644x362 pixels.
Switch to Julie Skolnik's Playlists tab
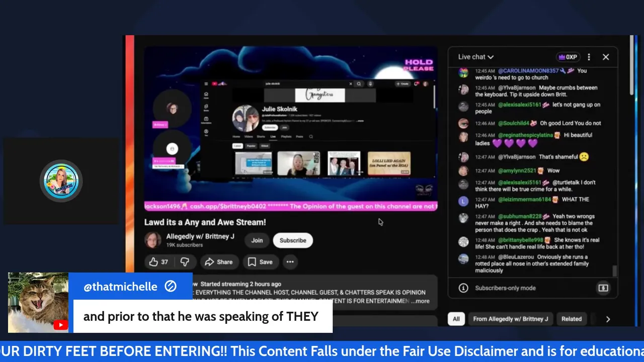[286, 137]
